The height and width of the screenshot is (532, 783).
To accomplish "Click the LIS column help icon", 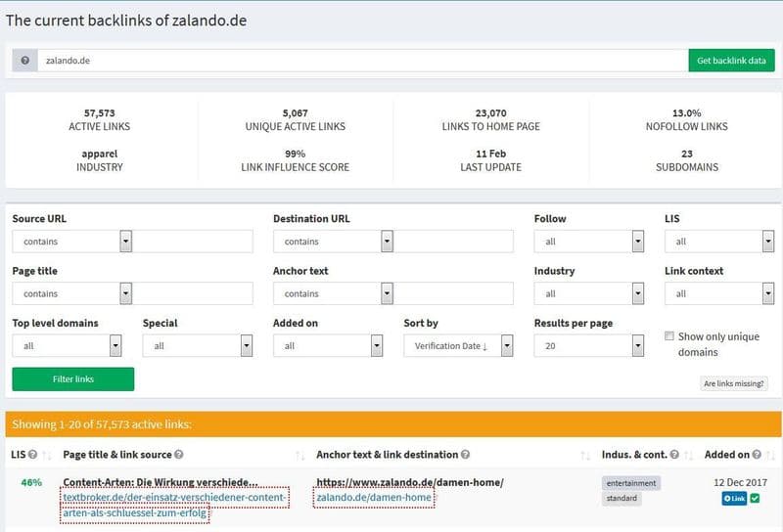I will [33, 455].
